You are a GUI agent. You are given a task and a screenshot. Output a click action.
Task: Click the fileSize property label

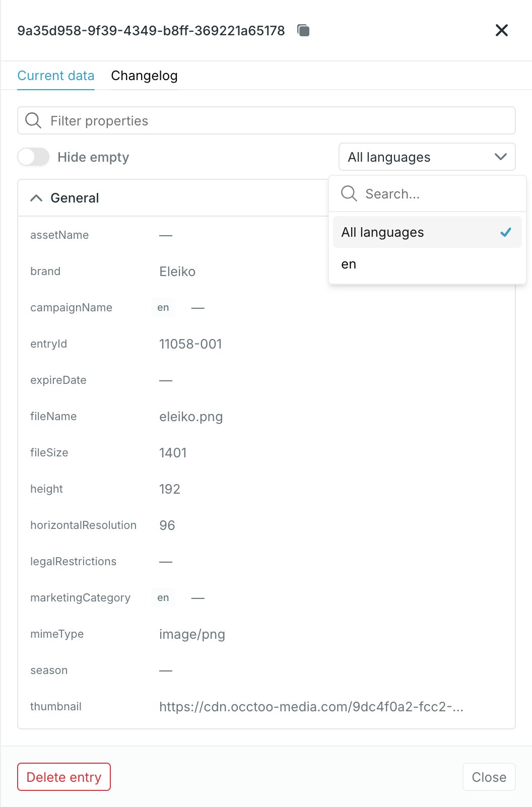(x=49, y=453)
